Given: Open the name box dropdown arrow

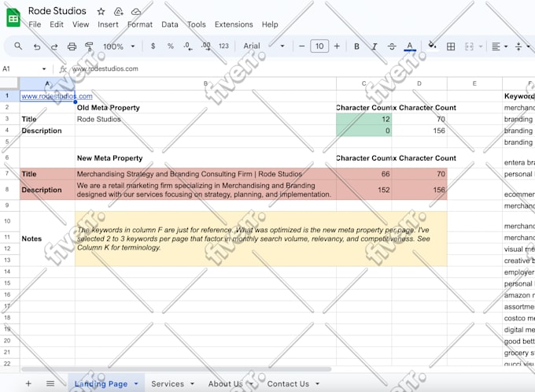Looking at the screenshot, I should (x=44, y=69).
